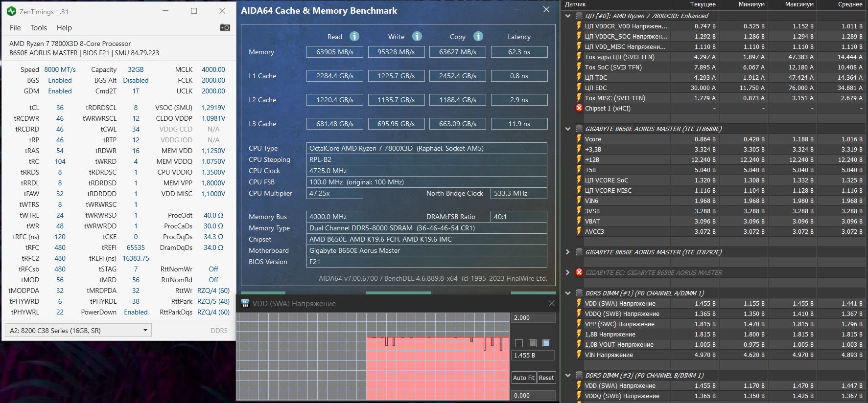Viewport: 868px width, 403px height.
Task: Open the info icon beside Read column
Action: 354,36
